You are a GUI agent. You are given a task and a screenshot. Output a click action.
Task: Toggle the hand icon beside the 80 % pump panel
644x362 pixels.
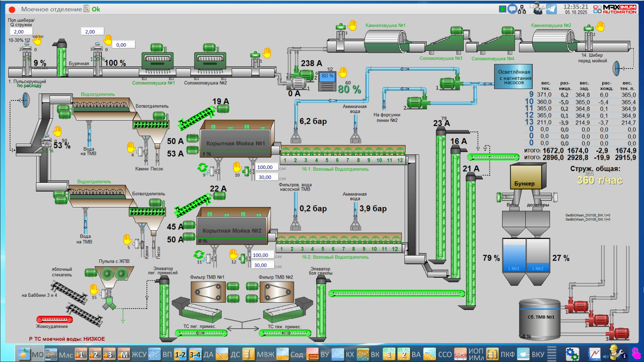pyautogui.click(x=343, y=72)
